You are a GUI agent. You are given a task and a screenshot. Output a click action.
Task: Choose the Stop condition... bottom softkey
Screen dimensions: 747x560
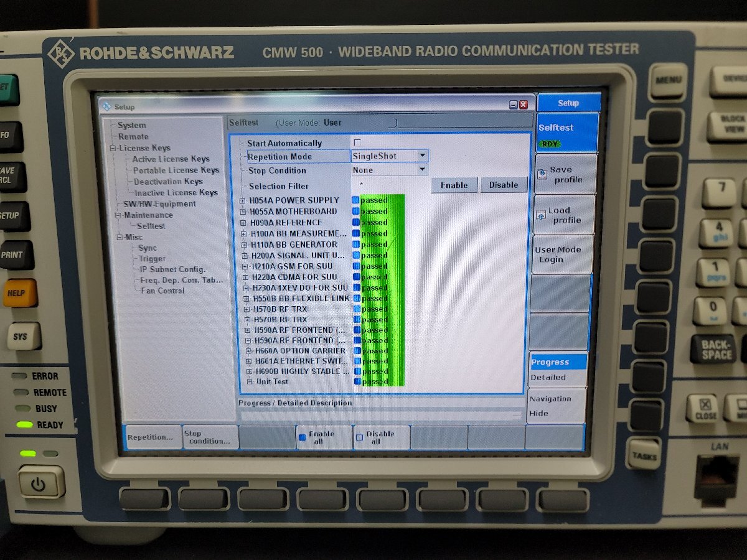click(x=210, y=437)
